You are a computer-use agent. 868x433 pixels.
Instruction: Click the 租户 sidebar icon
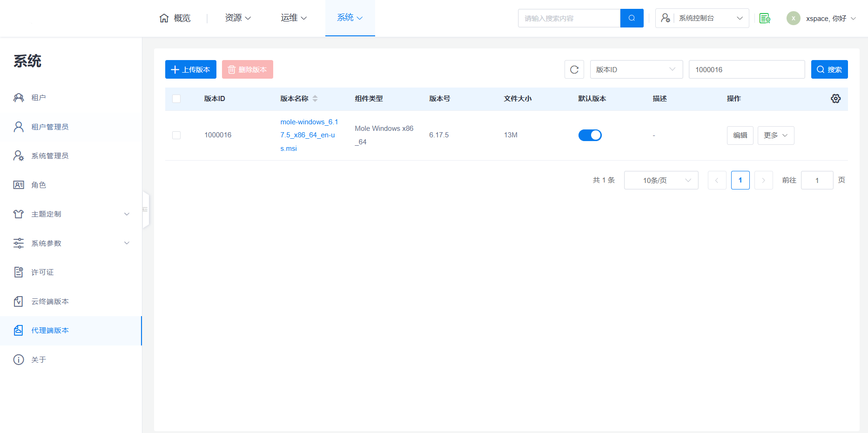(x=19, y=98)
